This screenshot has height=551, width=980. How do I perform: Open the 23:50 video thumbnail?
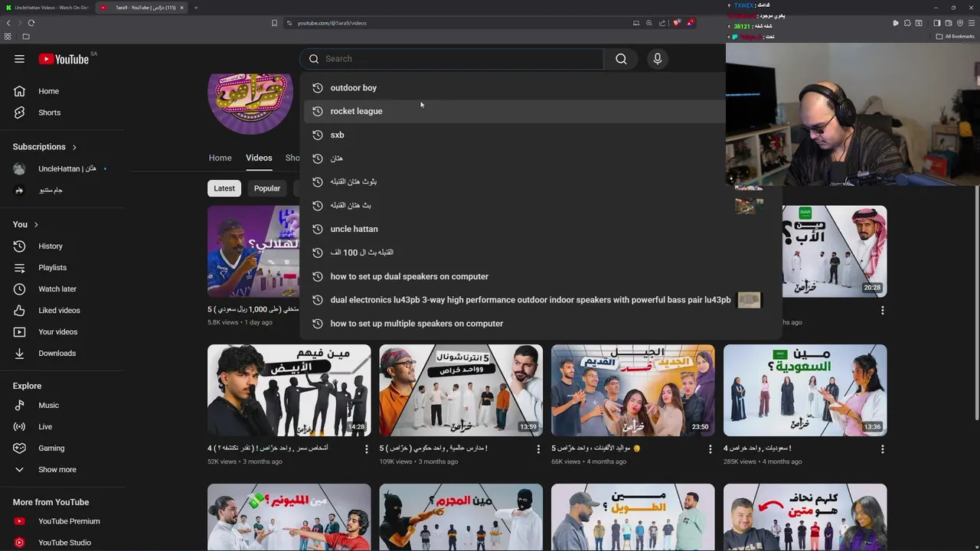[x=632, y=390]
